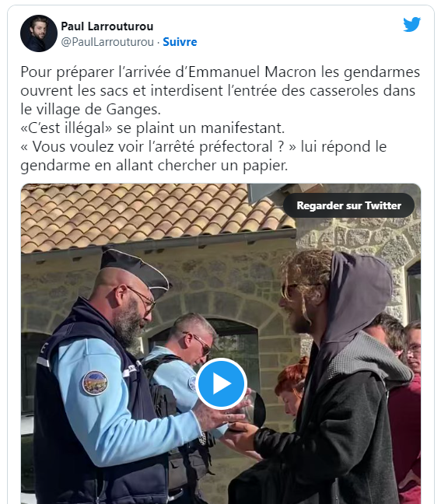This screenshot has width=441, height=504.
Task: Click the Twitter bird logo
Action: tap(411, 24)
